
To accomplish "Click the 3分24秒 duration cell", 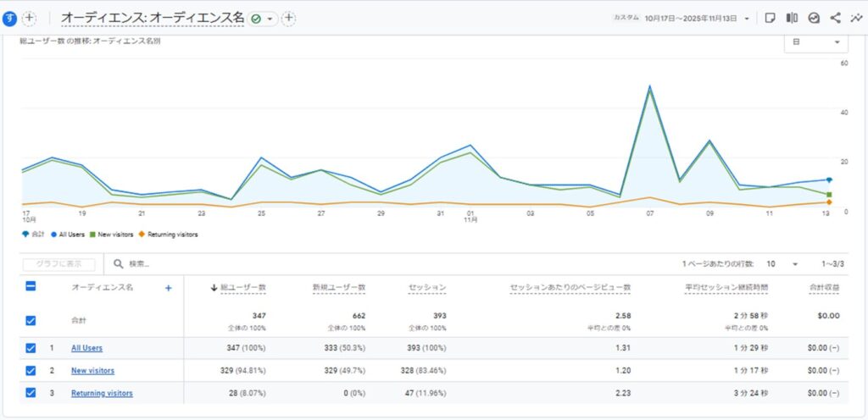I will pyautogui.click(x=751, y=393).
